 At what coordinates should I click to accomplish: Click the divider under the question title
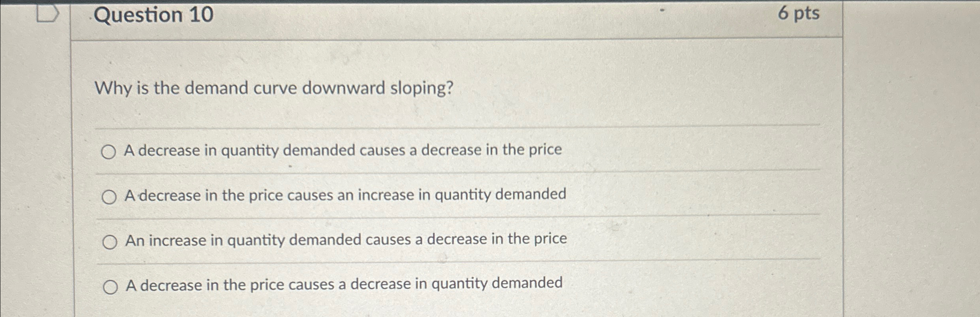click(x=436, y=39)
